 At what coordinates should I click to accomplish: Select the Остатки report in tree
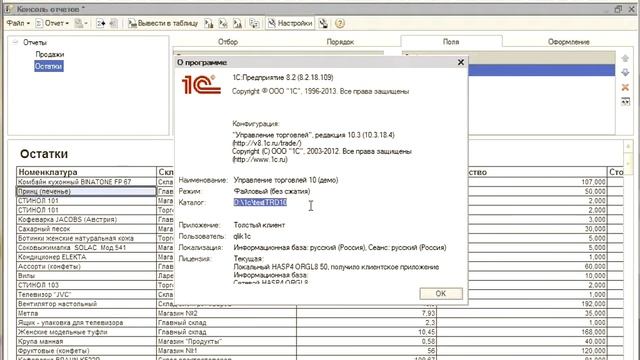pyautogui.click(x=49, y=66)
